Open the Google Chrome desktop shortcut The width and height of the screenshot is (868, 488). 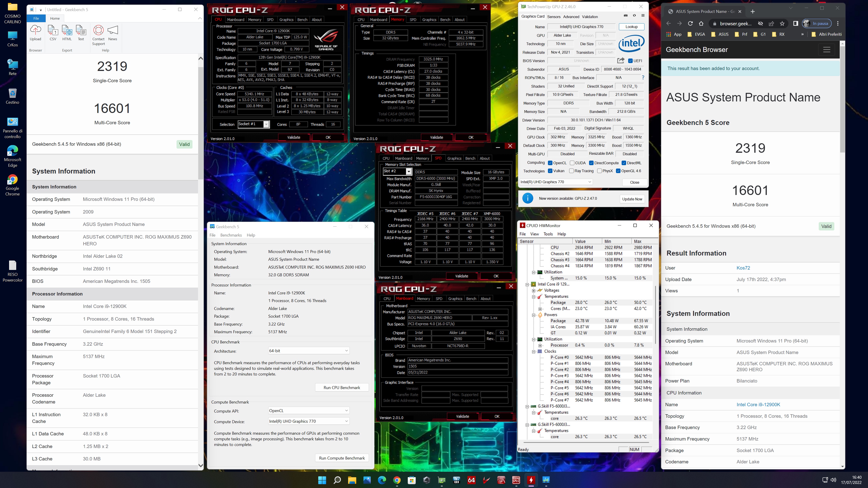click(x=12, y=185)
